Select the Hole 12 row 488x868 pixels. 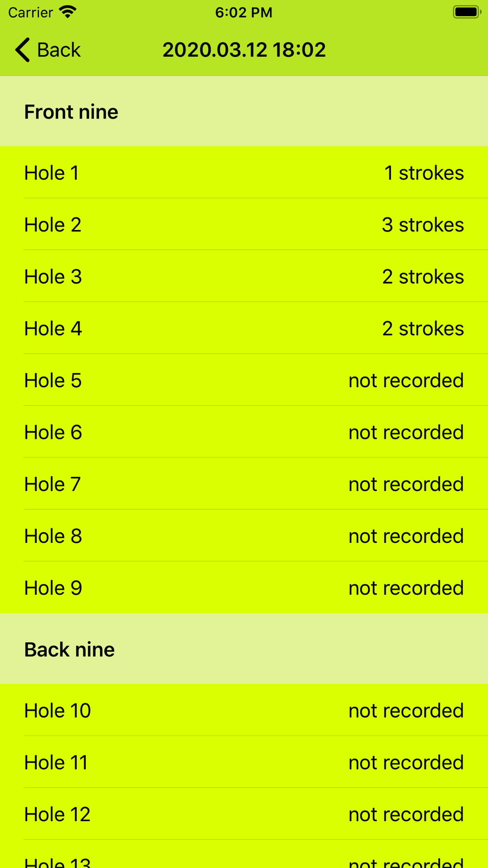(244, 813)
